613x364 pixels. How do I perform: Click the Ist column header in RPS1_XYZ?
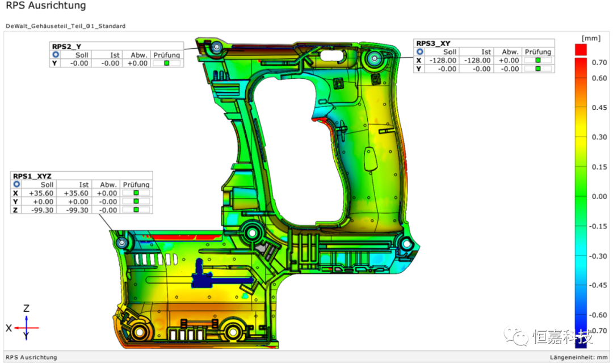click(x=83, y=185)
